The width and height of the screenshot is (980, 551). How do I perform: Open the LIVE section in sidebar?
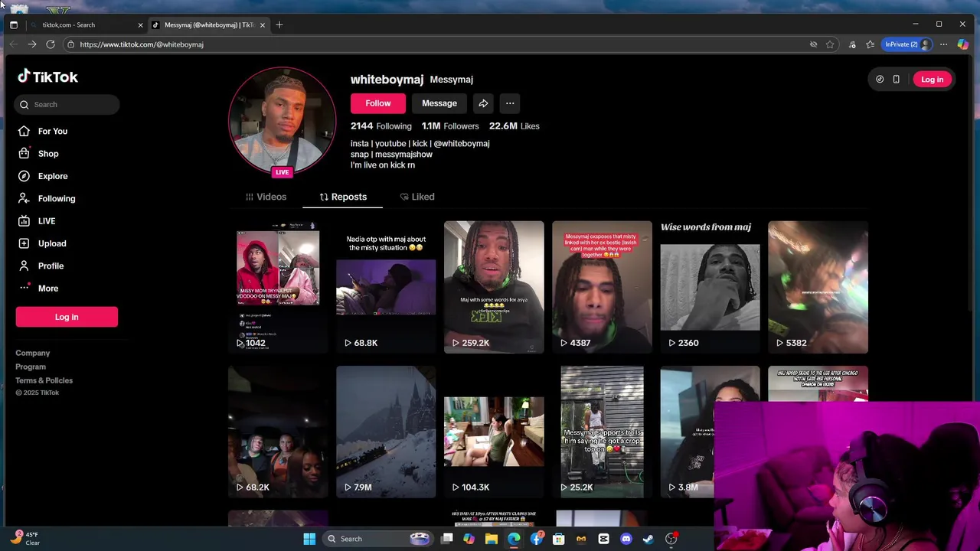tap(47, 220)
